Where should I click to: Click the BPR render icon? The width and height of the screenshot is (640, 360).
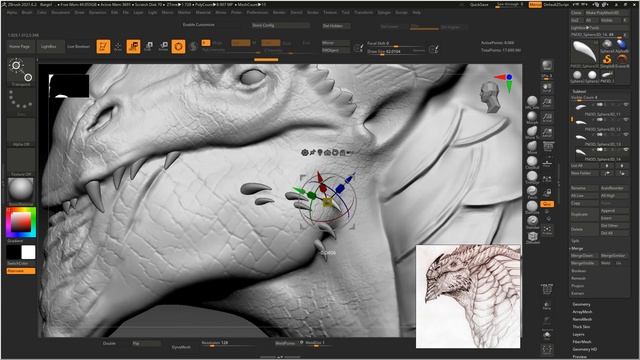click(547, 65)
